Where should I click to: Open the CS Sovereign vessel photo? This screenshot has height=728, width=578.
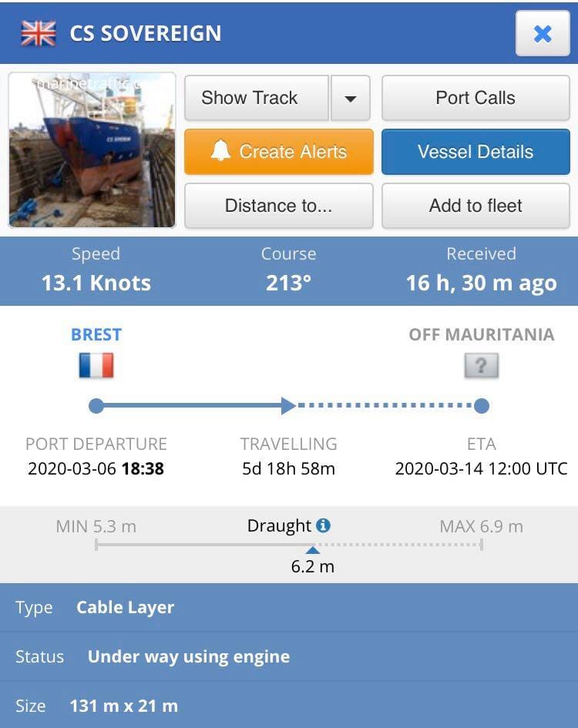point(92,150)
